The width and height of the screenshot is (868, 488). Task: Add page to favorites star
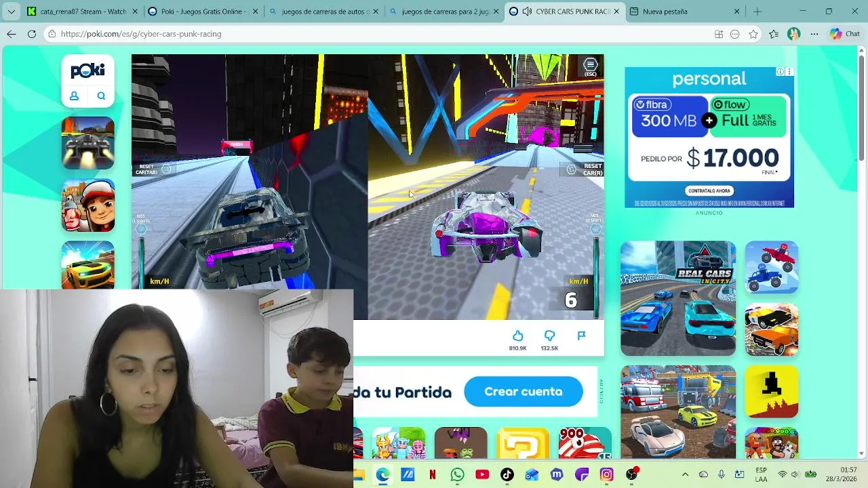pos(753,34)
